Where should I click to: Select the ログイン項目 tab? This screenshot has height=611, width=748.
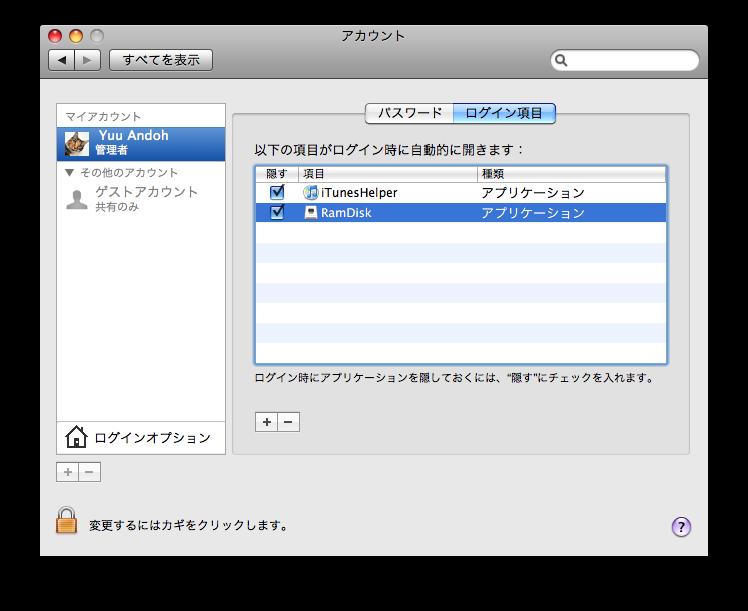pyautogui.click(x=504, y=114)
